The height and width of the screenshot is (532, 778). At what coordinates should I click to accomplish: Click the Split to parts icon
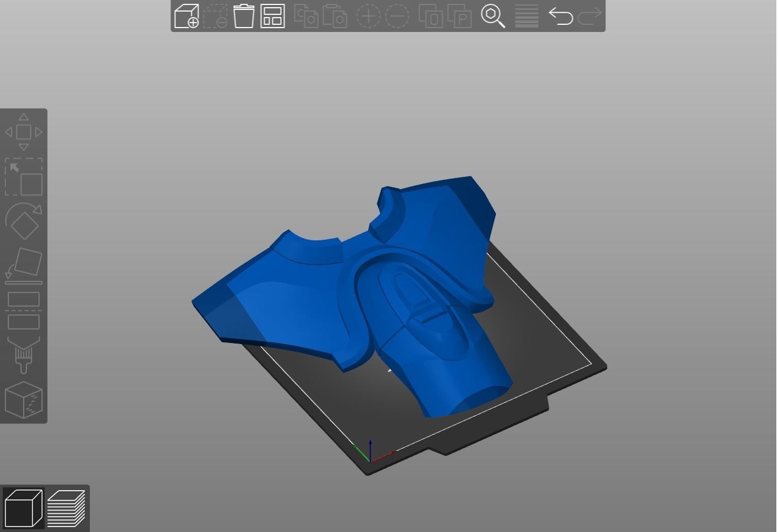coord(459,16)
